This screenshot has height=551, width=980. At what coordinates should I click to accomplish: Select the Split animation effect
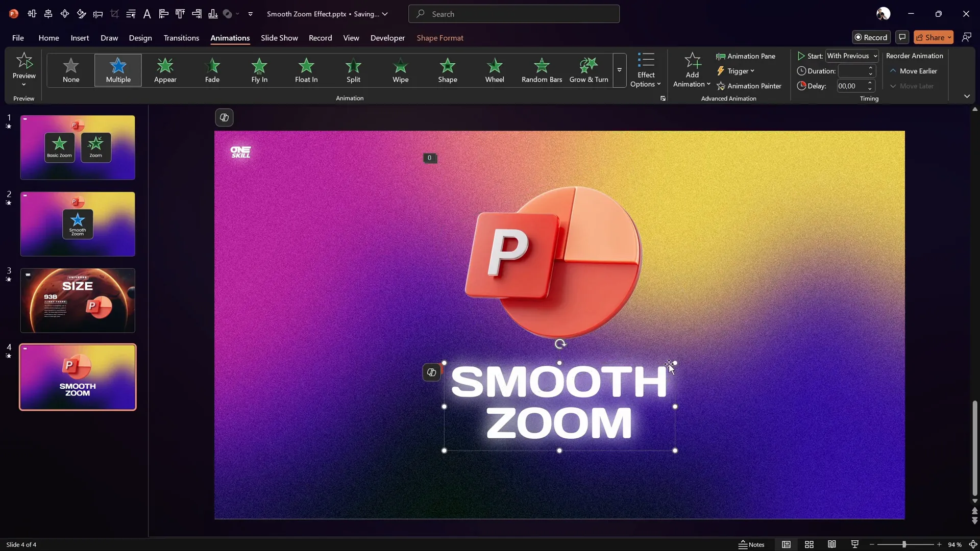point(353,70)
